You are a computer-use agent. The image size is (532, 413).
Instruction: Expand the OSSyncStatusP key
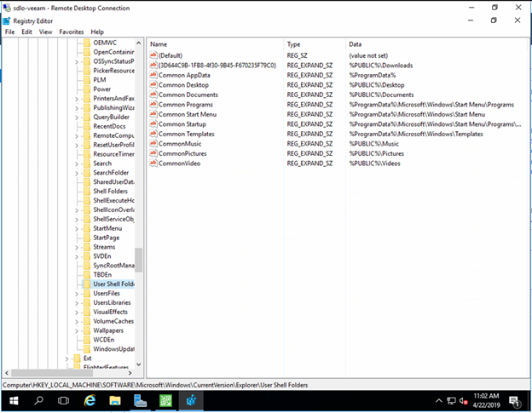(77, 61)
